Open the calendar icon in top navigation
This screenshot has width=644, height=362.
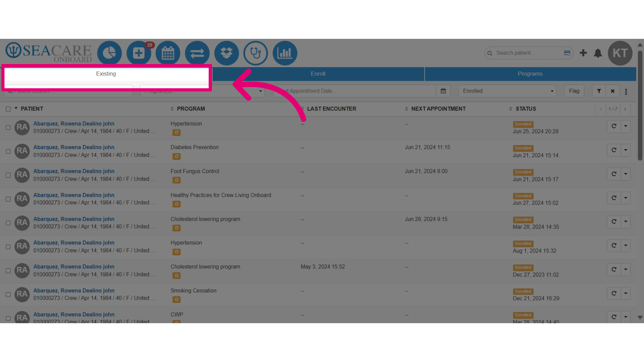[168, 53]
